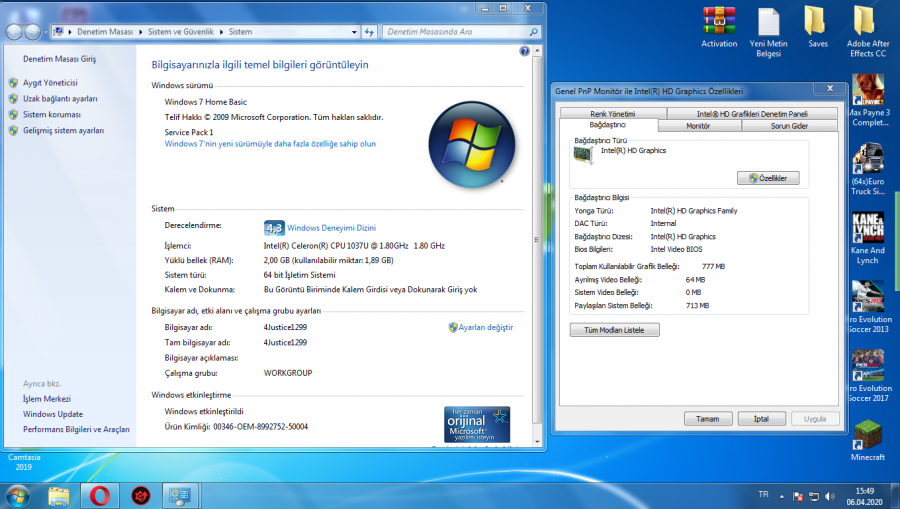Select Pro Evolution Soccer 2013 shortcut
900x509 pixels.
[x=868, y=306]
